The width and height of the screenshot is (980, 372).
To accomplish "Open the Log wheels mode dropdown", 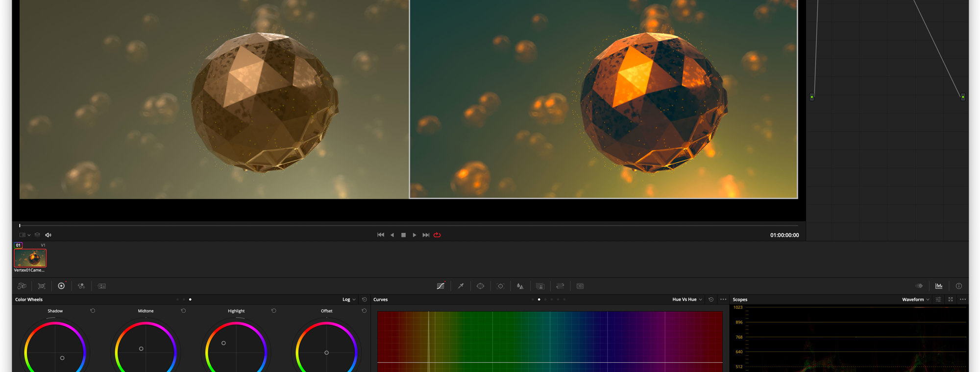I will coord(349,300).
